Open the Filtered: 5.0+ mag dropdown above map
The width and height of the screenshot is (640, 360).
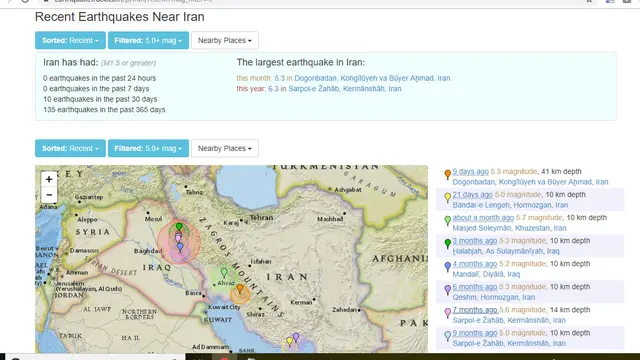[x=148, y=148]
